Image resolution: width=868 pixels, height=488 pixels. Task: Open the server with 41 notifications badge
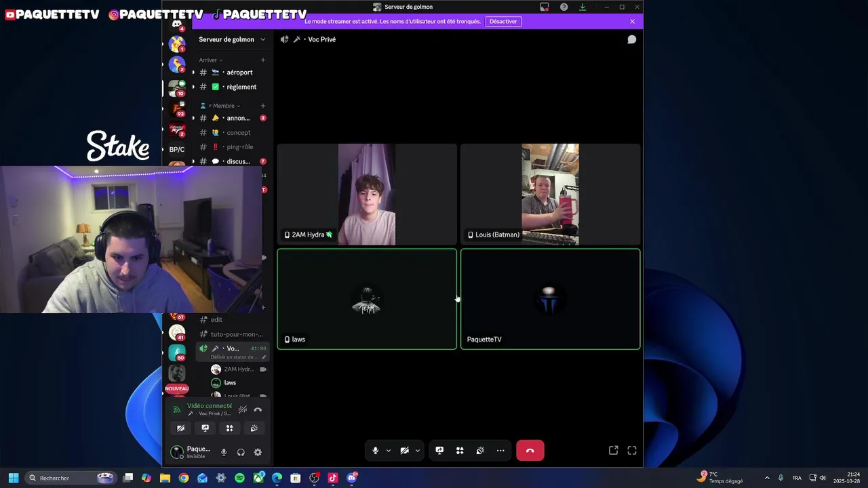pyautogui.click(x=177, y=332)
